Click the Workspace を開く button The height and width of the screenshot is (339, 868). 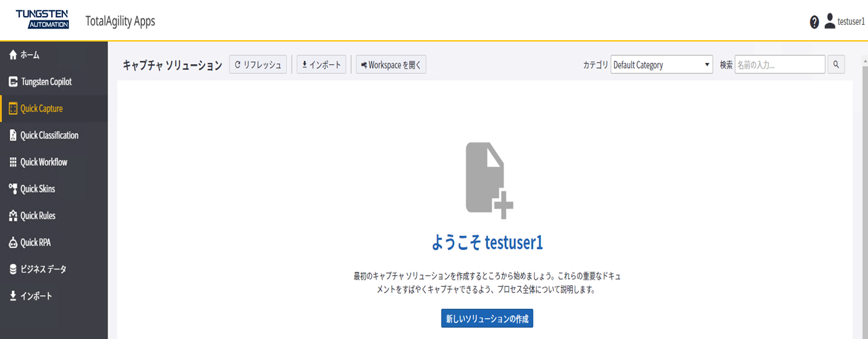[391, 64]
